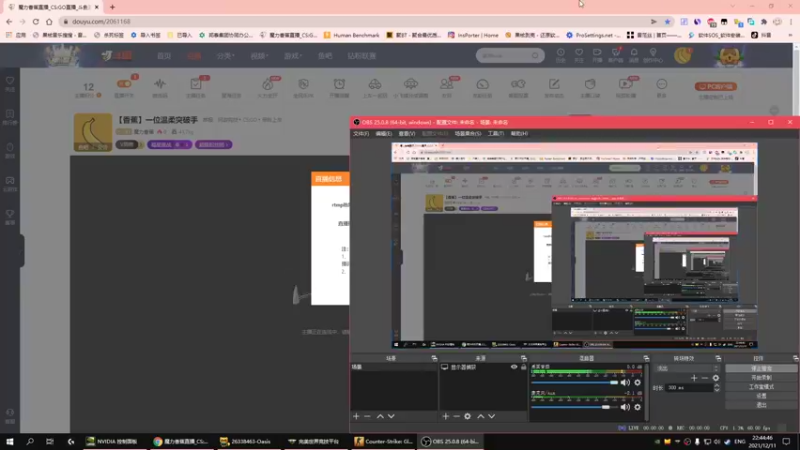Open Mic/Aux settings gear in mixer
The height and width of the screenshot is (450, 800).
tap(637, 407)
